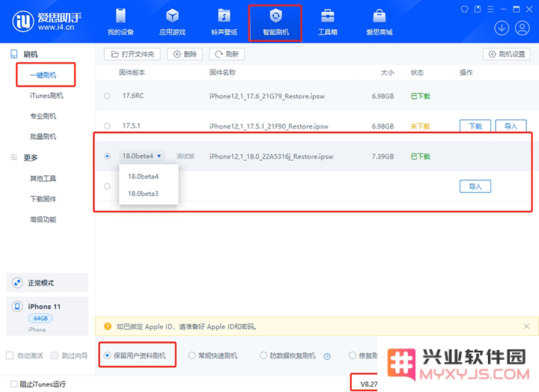This screenshot has width=539, height=392.
Task: Click the 删除 delete button
Action: 185,54
